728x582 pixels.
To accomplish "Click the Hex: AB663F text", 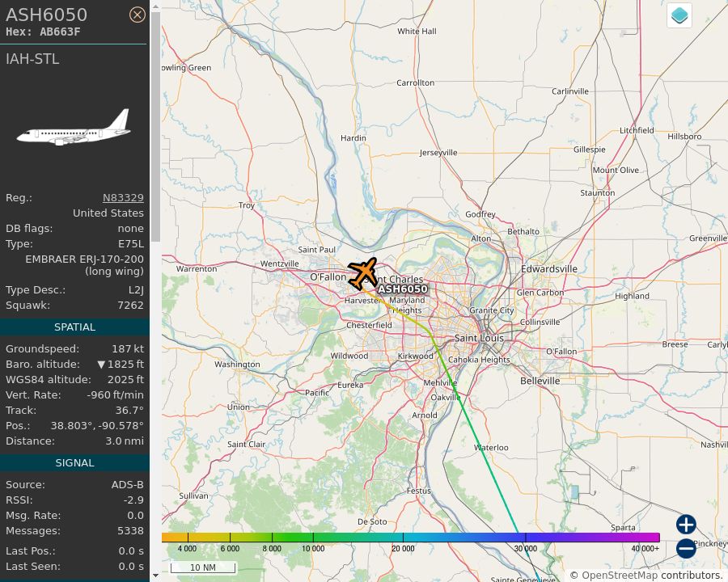I will tap(43, 32).
